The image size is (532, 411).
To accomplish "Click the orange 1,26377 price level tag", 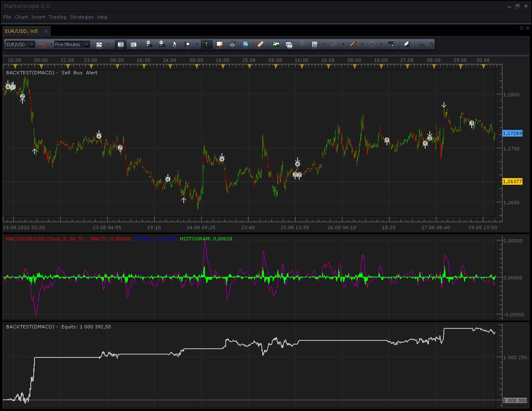I will [512, 181].
